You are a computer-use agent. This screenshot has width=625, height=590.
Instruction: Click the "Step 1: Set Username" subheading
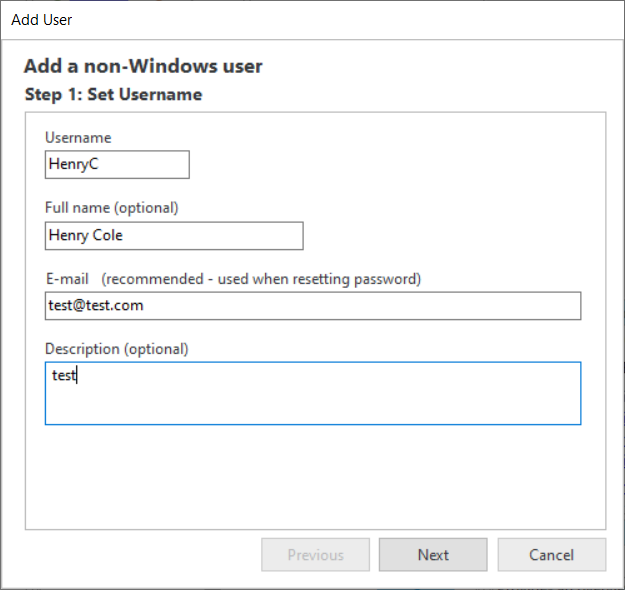pos(114,94)
